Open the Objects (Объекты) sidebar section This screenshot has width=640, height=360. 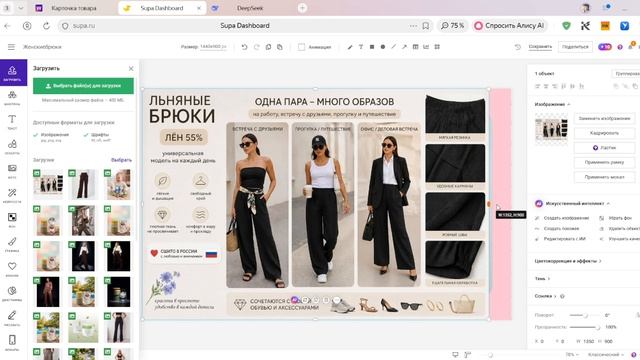pos(12,146)
